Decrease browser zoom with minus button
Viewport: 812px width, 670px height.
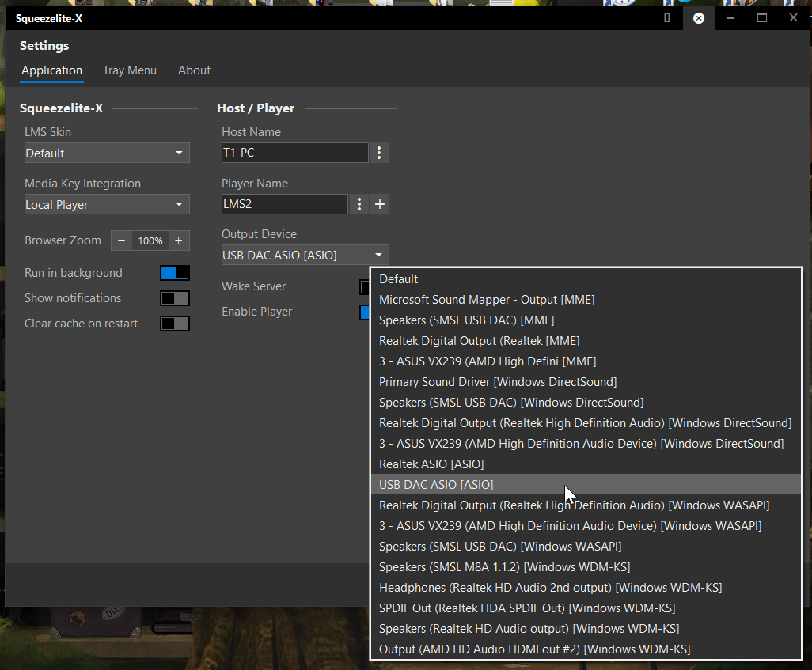[121, 240]
